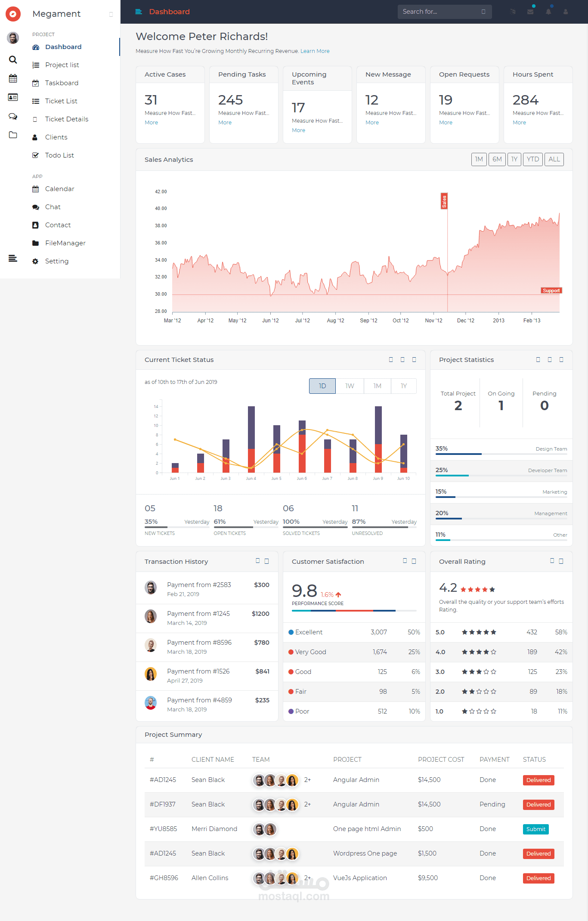Click More link in Hours Spent card

(520, 123)
